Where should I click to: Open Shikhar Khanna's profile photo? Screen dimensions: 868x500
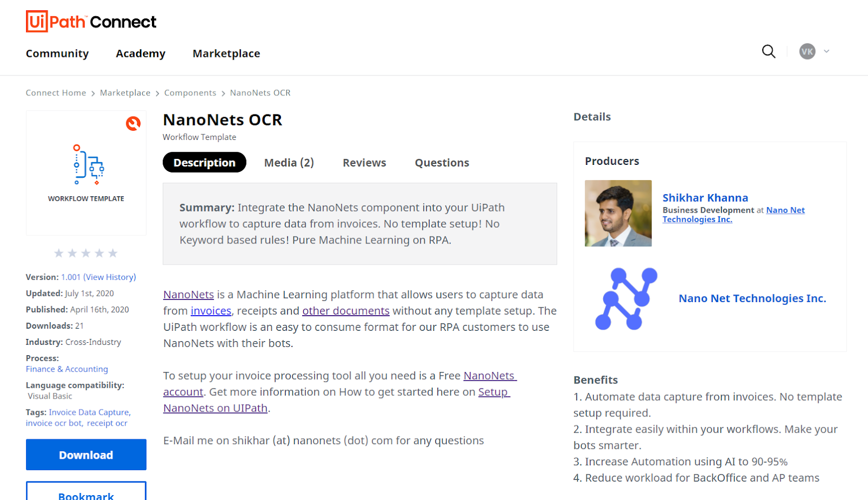click(618, 213)
